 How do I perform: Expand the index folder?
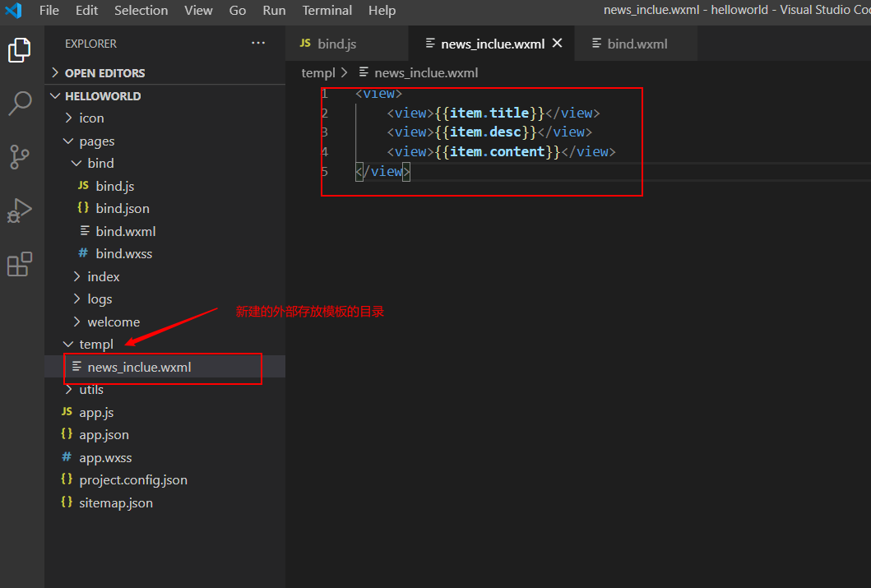point(76,276)
